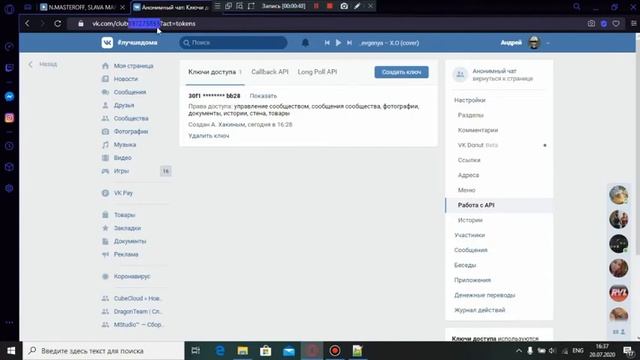
Task: Open the DragonTeam community shortcut
Action: click(x=138, y=311)
